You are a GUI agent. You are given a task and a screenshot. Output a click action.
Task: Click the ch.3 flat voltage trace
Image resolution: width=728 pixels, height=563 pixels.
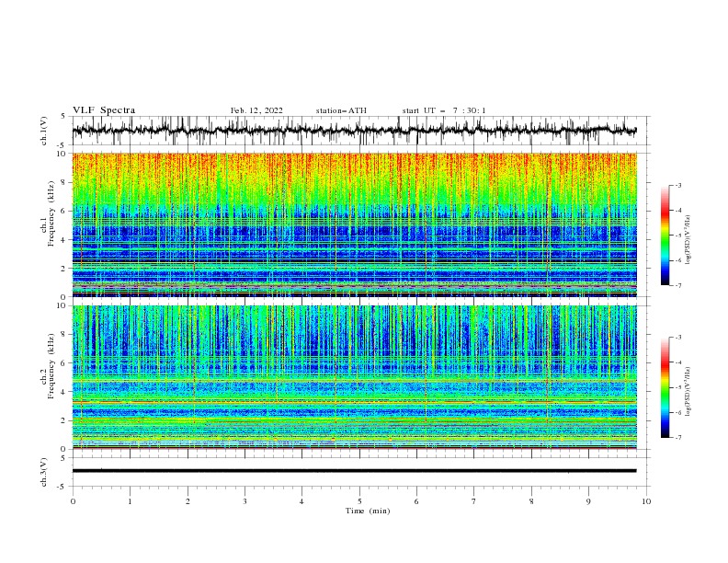[x=354, y=471]
